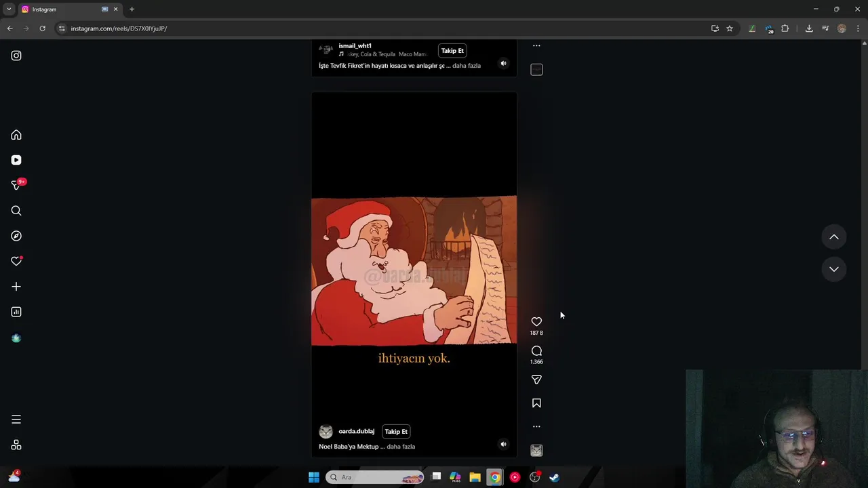This screenshot has height=488, width=868.
Task: Open Steam on taskbar
Action: pos(554,477)
